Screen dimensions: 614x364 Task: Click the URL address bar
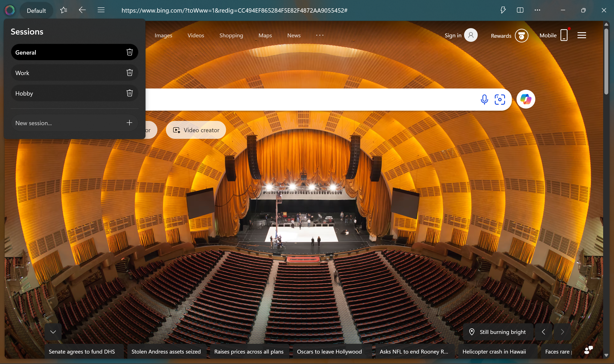(x=234, y=10)
